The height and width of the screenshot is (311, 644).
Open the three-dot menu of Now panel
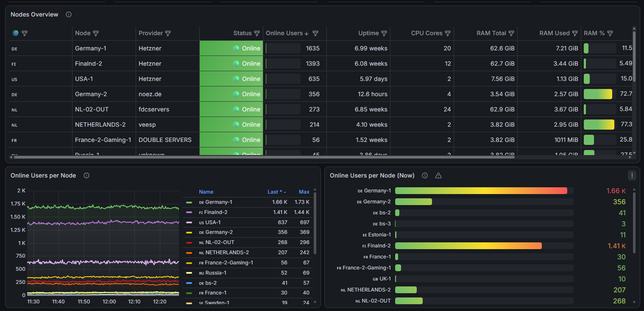tap(632, 175)
